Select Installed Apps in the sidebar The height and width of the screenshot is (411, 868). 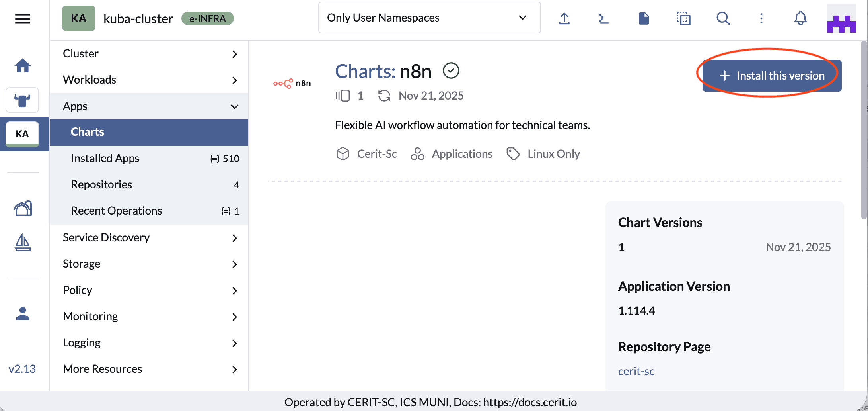click(x=105, y=159)
